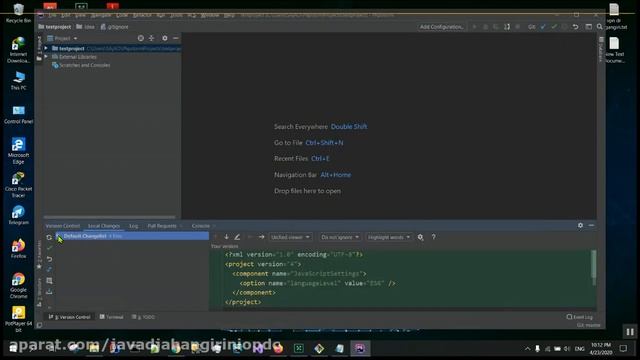Click the Stop icon in top toolbar
The width and height of the screenshot is (640, 360).
click(x=518, y=27)
